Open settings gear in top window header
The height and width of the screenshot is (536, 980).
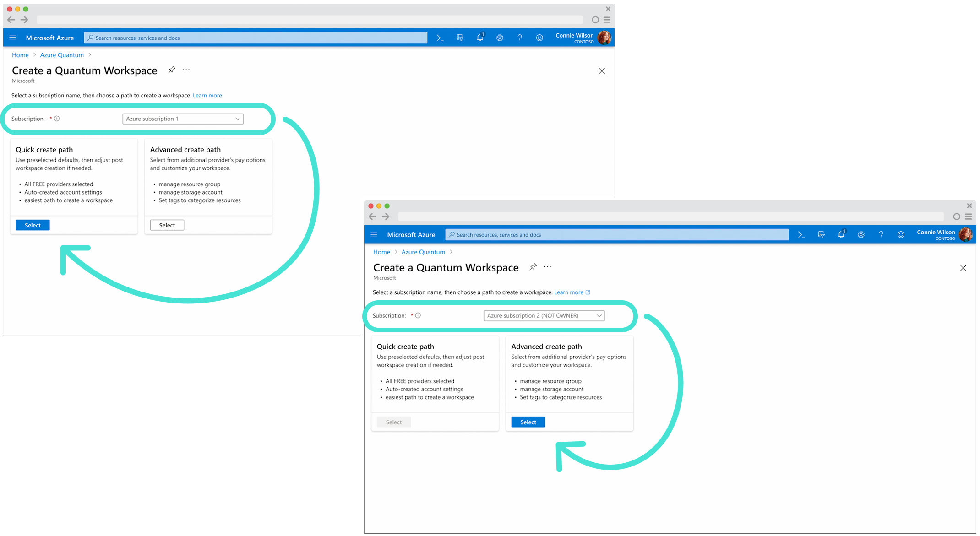[x=500, y=38]
